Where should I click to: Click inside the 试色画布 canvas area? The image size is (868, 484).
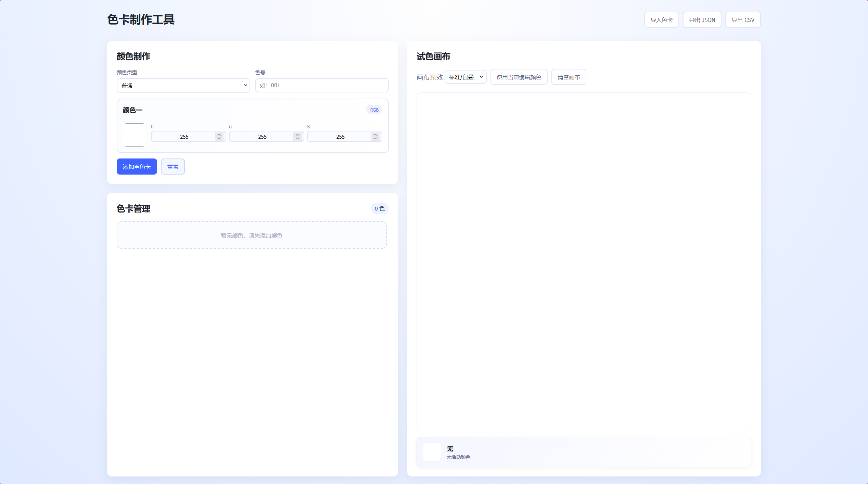[584, 260]
